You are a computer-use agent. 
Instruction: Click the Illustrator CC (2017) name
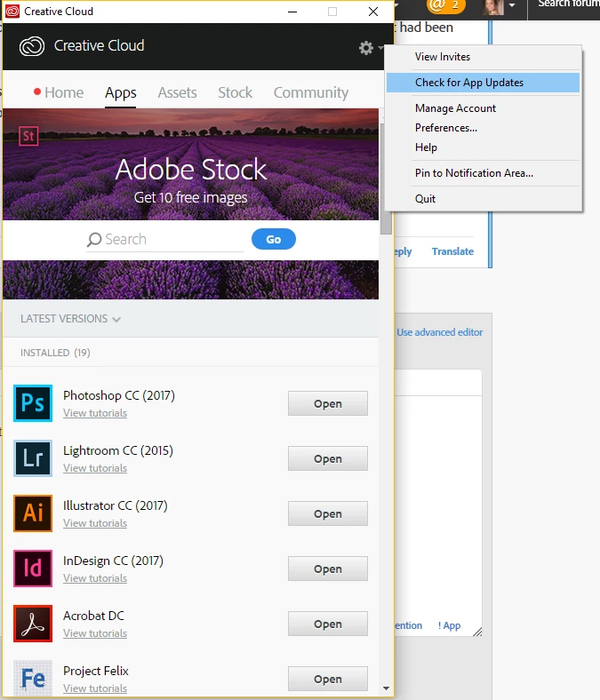pyautogui.click(x=116, y=505)
